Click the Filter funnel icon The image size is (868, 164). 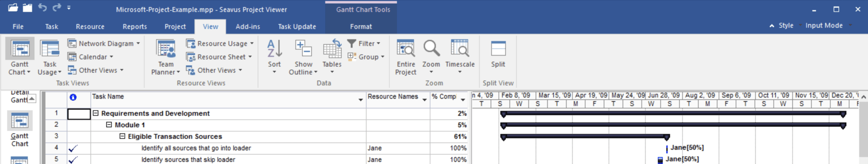tap(352, 43)
